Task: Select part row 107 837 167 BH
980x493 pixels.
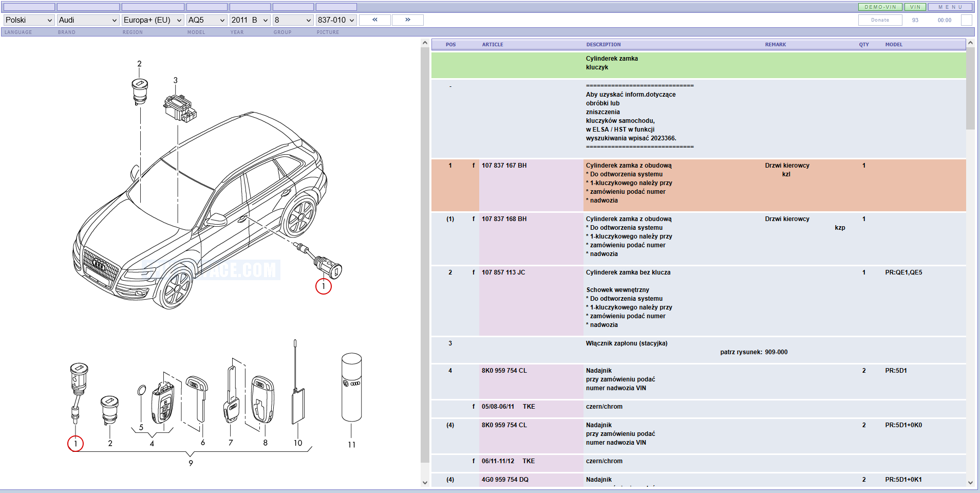Action: coord(504,166)
